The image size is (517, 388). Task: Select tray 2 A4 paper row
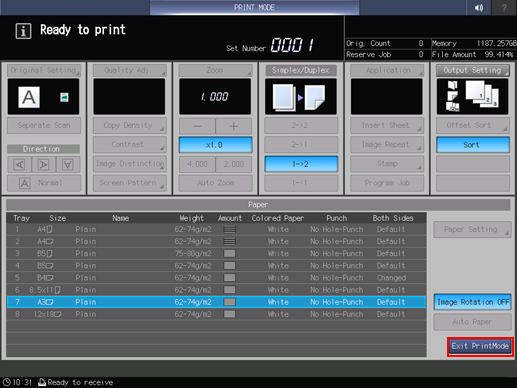pyautogui.click(x=216, y=241)
